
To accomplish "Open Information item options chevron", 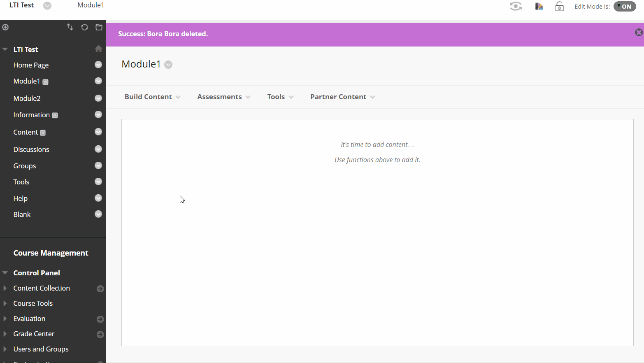I will click(98, 114).
